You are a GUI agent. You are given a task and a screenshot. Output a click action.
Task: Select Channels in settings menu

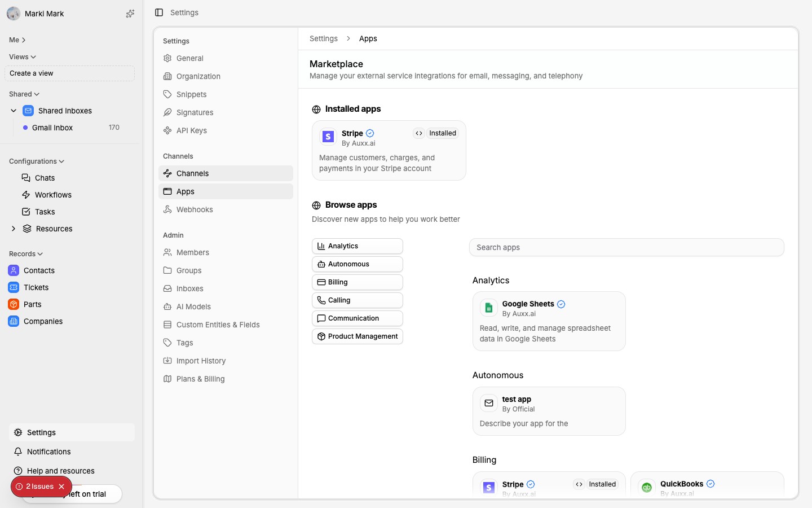click(x=226, y=173)
